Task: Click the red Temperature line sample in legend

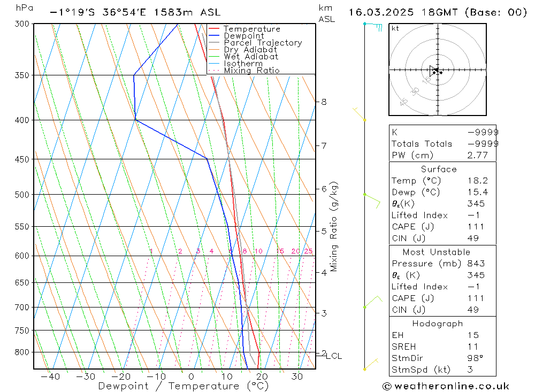Action: click(x=214, y=29)
